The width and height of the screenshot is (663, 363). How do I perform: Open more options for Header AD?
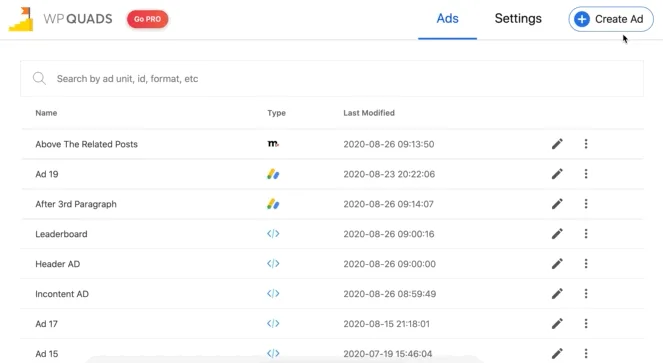[586, 264]
